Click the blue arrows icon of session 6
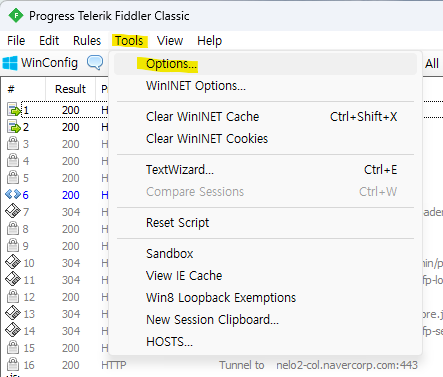443x377 pixels. click(x=13, y=194)
